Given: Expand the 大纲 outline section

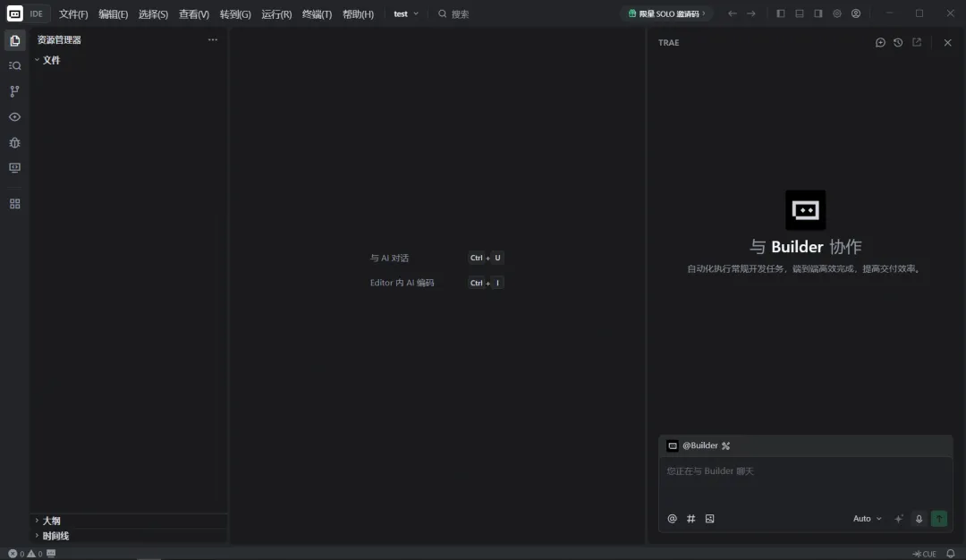Looking at the screenshot, I should coord(129,522).
